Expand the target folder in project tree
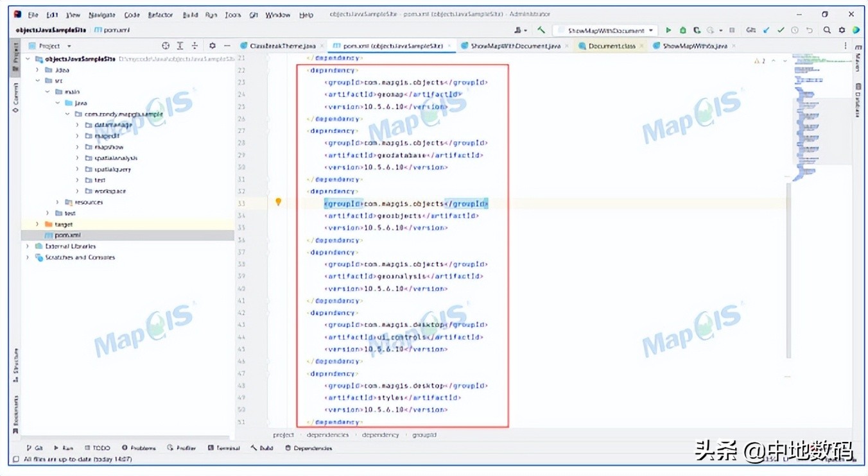 (x=37, y=225)
